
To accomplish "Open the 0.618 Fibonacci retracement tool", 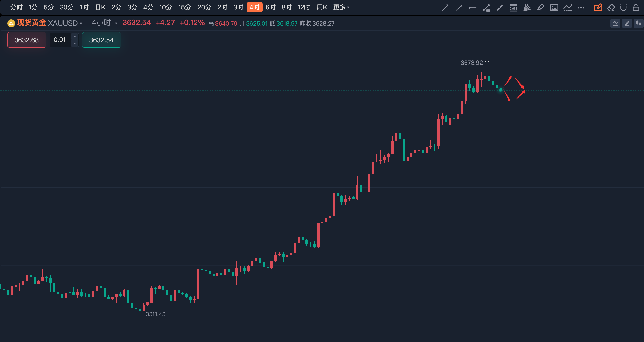I will (513, 8).
